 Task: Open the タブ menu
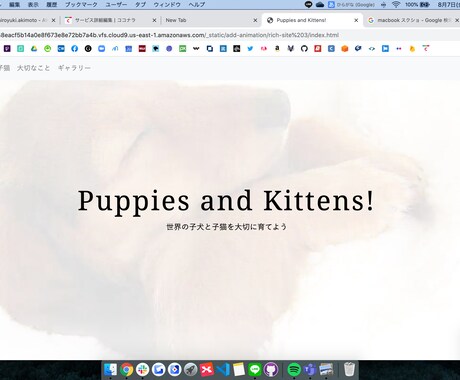pos(140,5)
